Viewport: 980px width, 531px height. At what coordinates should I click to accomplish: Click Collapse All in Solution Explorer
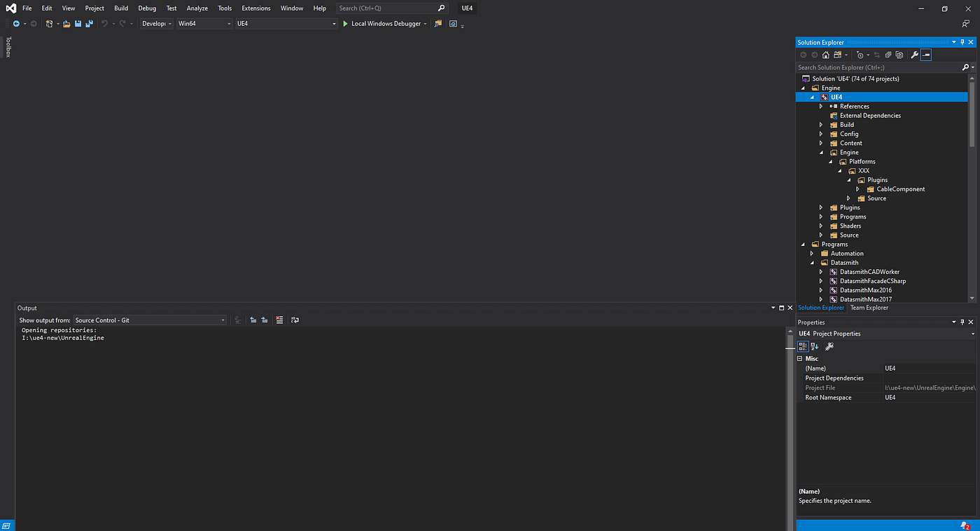(888, 55)
